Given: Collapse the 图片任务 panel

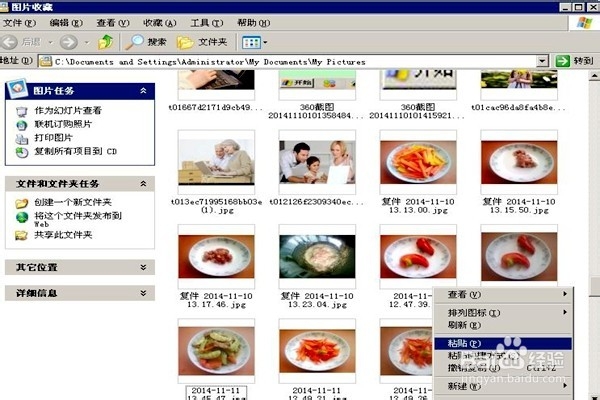Looking at the screenshot, I should point(143,91).
